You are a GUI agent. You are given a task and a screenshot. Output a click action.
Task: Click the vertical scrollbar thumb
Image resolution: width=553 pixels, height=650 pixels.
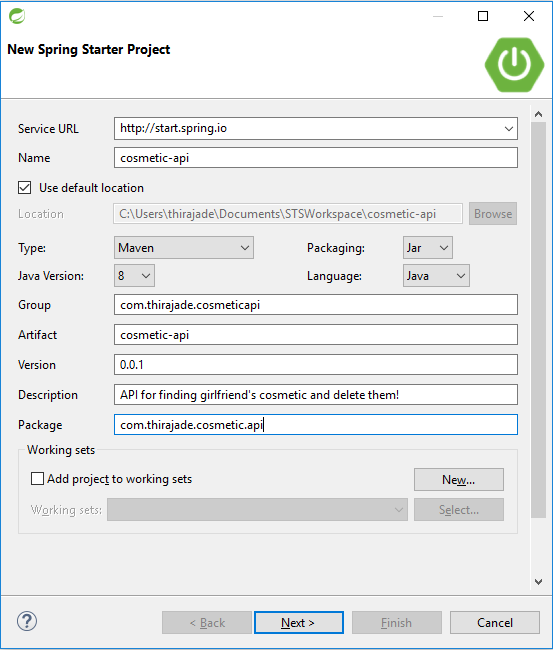[x=538, y=320]
